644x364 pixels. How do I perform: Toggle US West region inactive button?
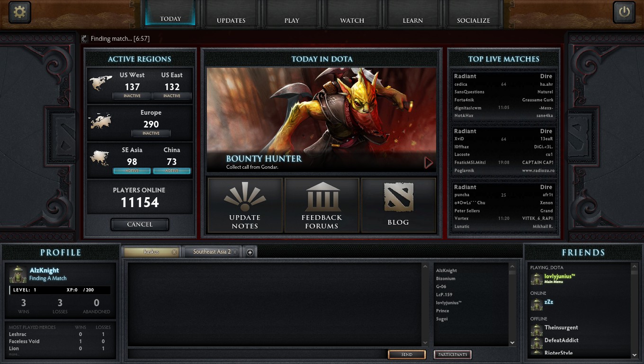(x=132, y=96)
